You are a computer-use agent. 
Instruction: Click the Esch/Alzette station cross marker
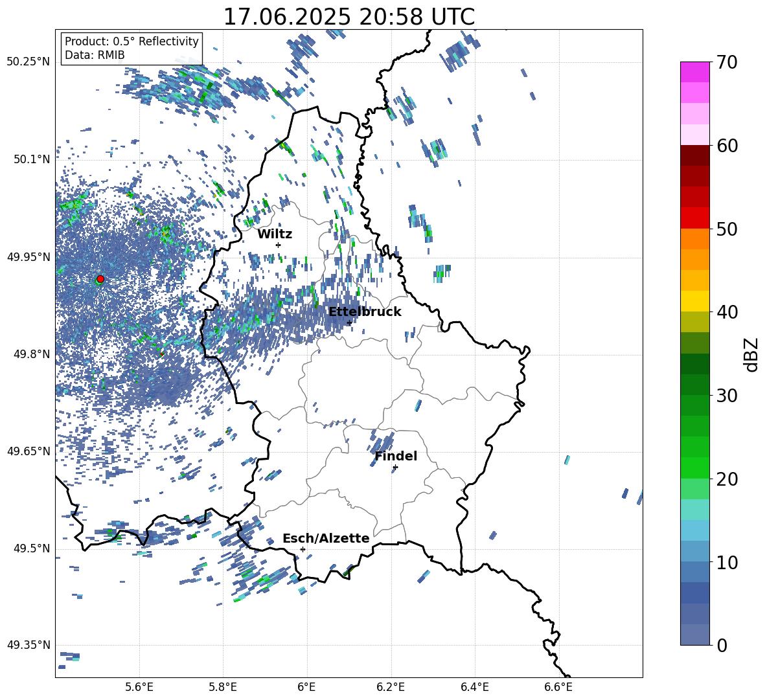[303, 549]
